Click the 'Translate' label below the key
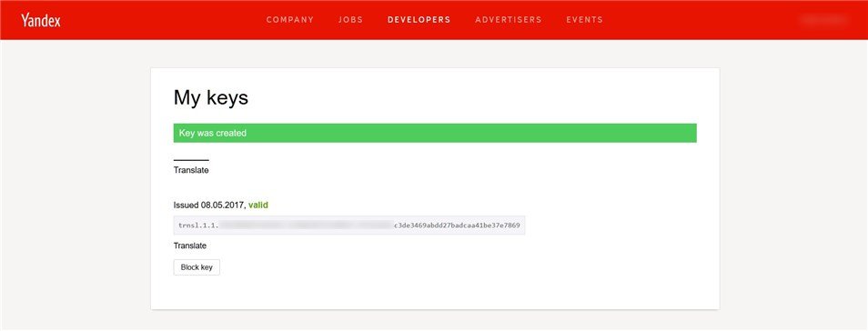The height and width of the screenshot is (331, 868). 190,246
